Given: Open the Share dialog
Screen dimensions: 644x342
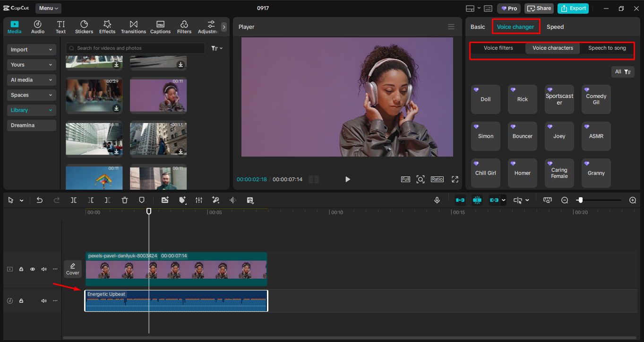Looking at the screenshot, I should tap(539, 8).
